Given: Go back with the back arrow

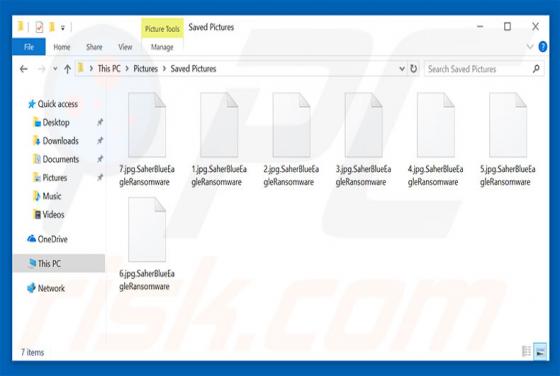Looking at the screenshot, I should tap(24, 69).
